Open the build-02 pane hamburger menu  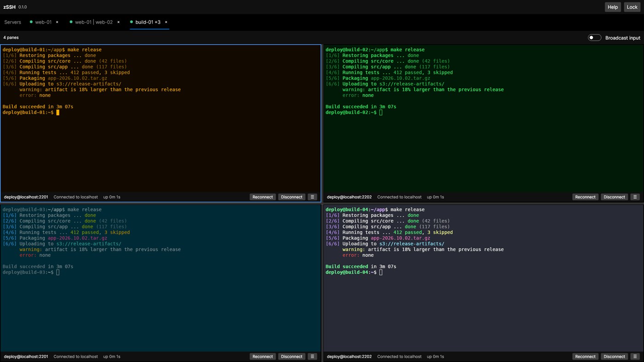point(635,197)
